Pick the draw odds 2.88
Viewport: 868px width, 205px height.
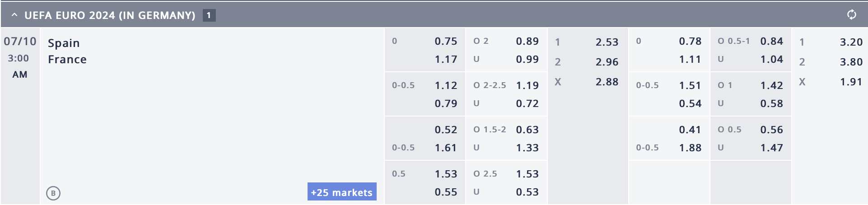pos(607,82)
